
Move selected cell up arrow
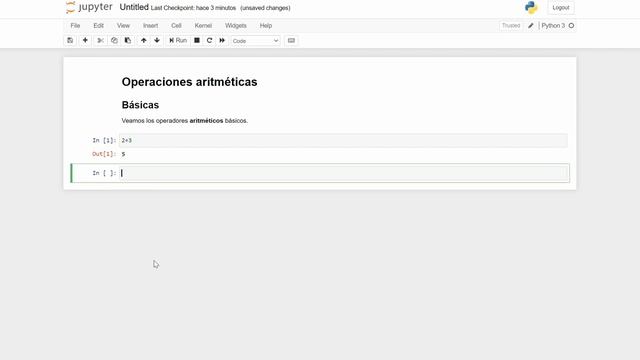[144, 40]
